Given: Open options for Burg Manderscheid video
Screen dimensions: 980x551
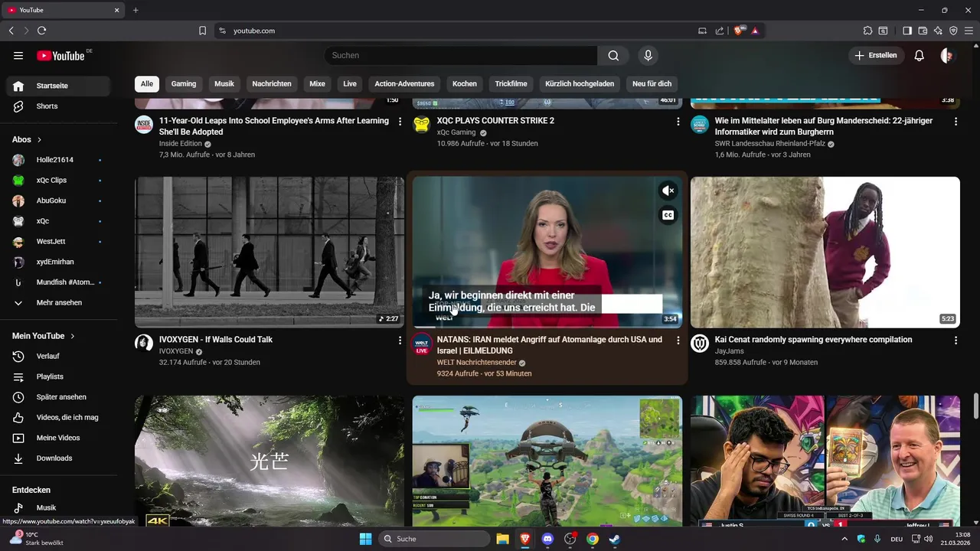Looking at the screenshot, I should [955, 121].
